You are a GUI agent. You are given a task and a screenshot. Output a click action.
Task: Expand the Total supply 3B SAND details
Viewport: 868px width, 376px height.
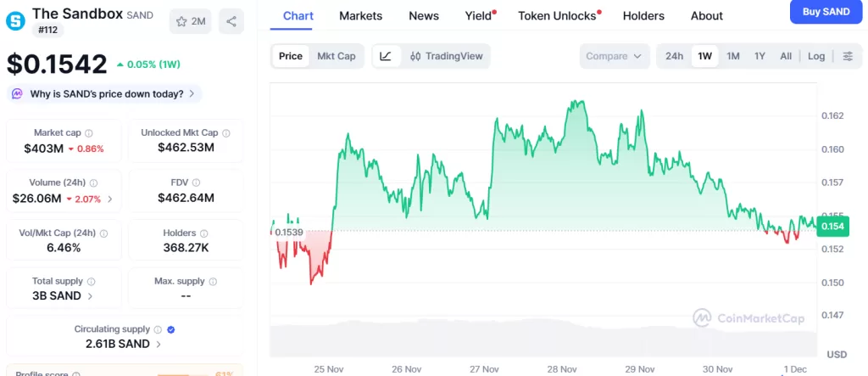tap(90, 296)
